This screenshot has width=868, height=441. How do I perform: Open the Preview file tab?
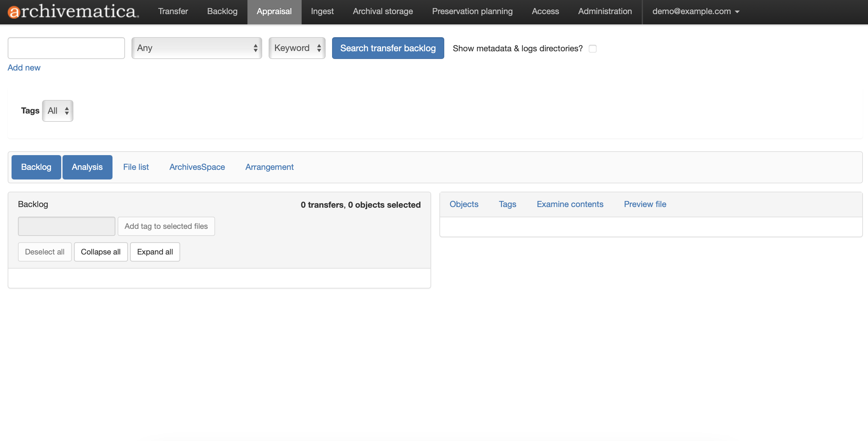tap(645, 204)
